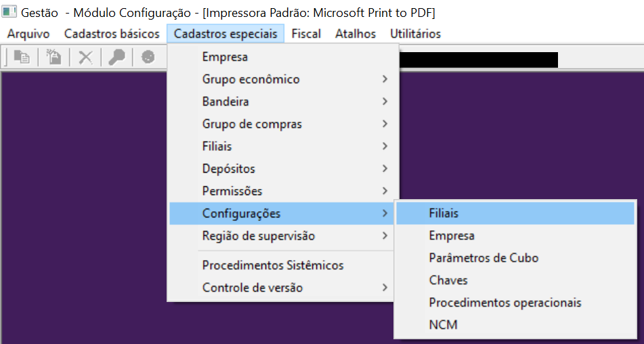The height and width of the screenshot is (344, 644).
Task: Click the copy documents toolbar icon
Action: click(x=22, y=58)
